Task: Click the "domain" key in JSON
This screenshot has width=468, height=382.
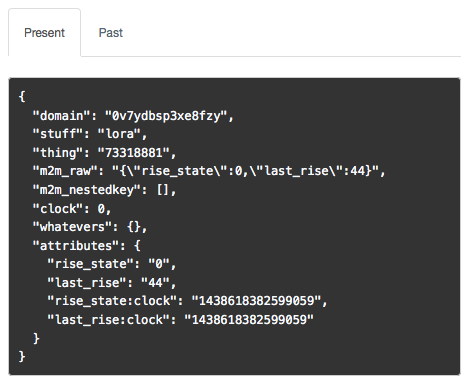Action: pos(61,116)
